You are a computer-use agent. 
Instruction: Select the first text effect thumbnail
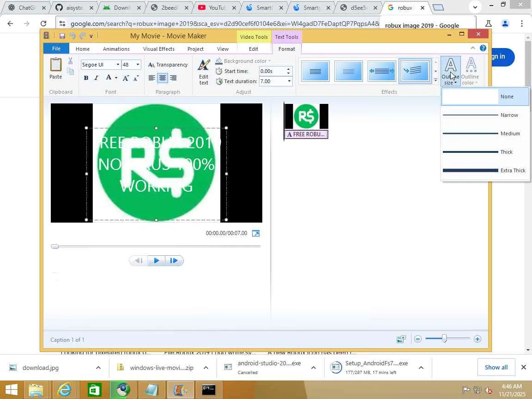click(x=315, y=71)
